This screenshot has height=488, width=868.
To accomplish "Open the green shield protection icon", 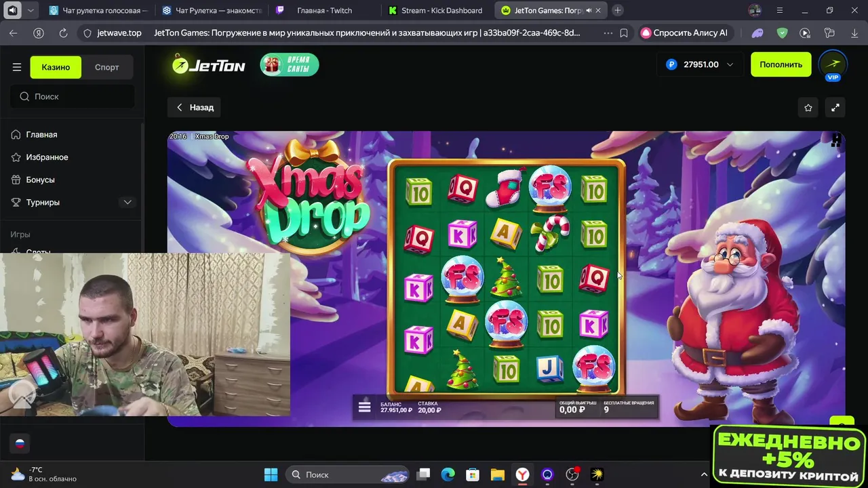I will [x=782, y=33].
